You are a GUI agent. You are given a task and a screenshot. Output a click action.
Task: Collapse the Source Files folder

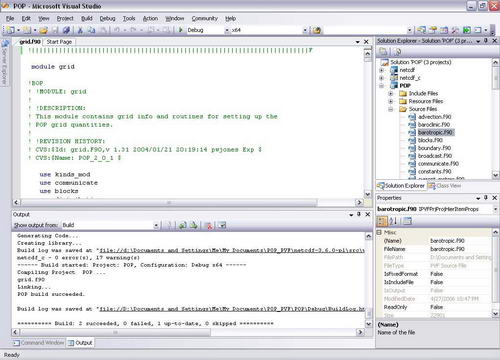(x=391, y=109)
